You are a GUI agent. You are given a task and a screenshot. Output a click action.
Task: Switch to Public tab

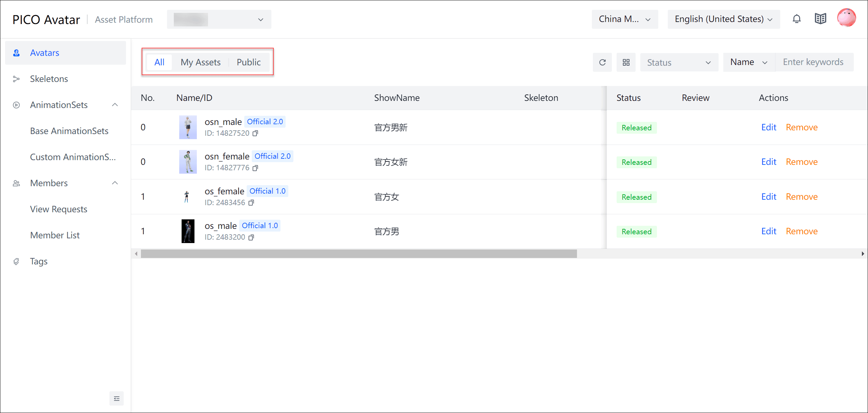pyautogui.click(x=249, y=62)
